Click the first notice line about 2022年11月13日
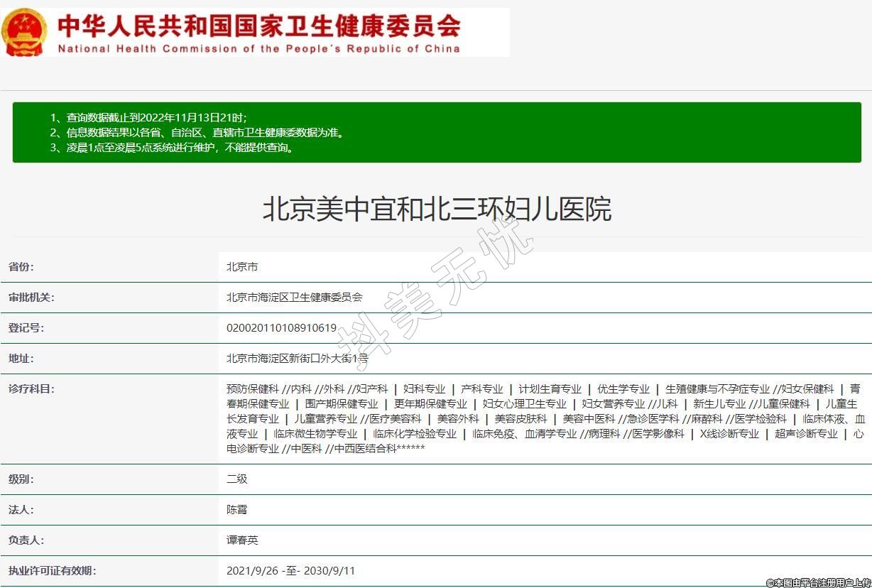Image resolution: width=872 pixels, height=588 pixels. tap(148, 117)
